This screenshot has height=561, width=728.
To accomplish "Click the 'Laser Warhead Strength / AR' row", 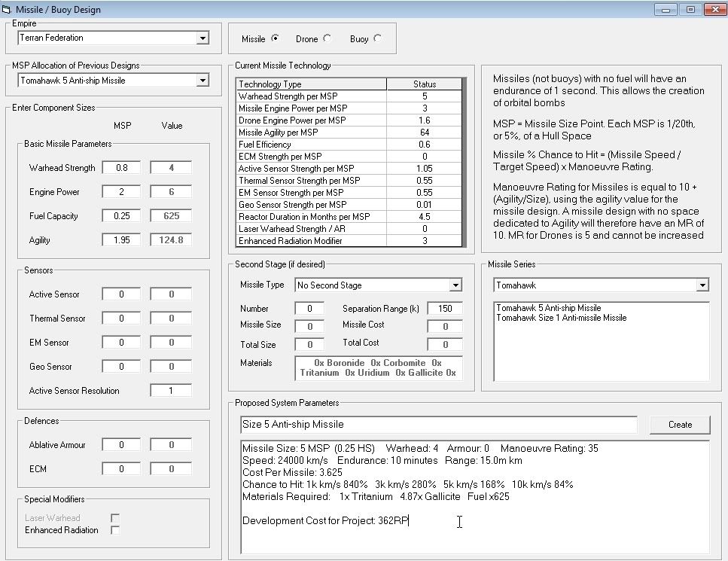I will tap(349, 229).
